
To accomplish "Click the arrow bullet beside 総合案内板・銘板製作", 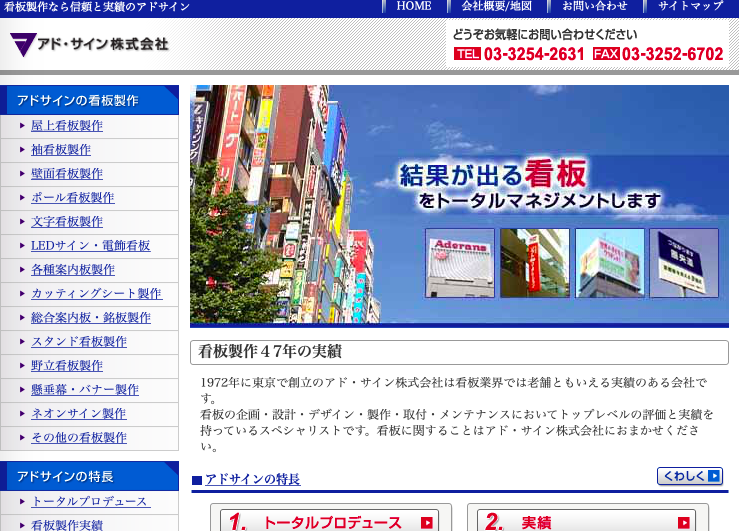I will coord(22,318).
